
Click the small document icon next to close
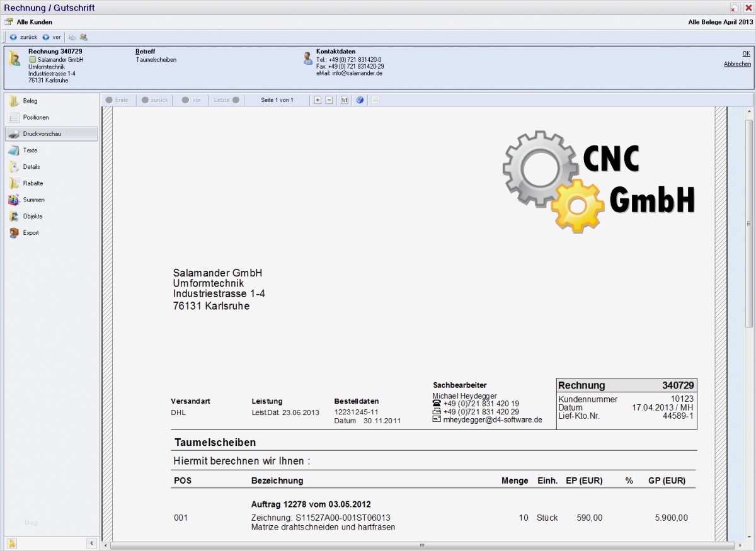pyautogui.click(x=735, y=8)
